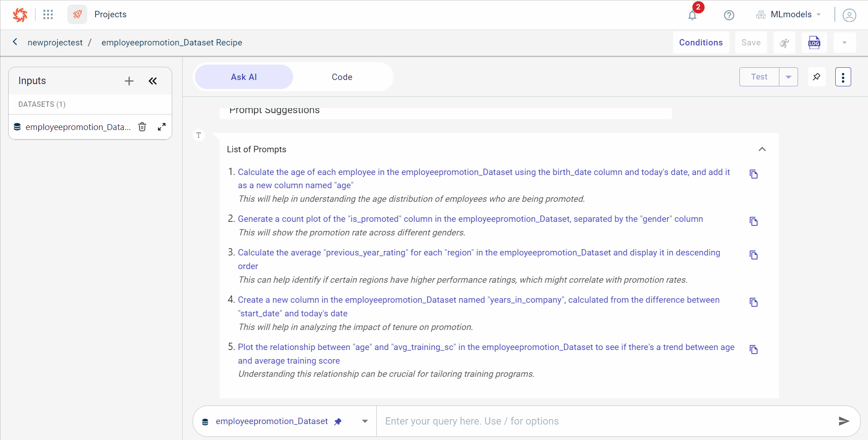Delete the employeepromotion dataset input
868x440 pixels.
click(142, 127)
